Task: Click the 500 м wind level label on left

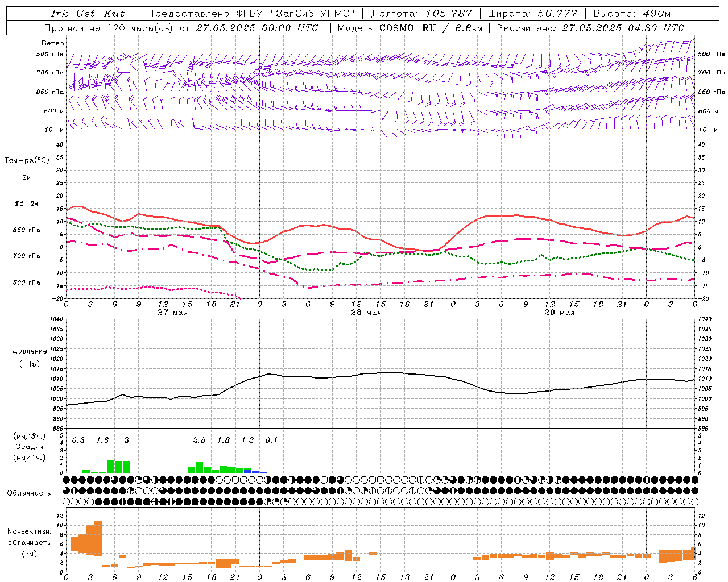Action: click(x=54, y=111)
